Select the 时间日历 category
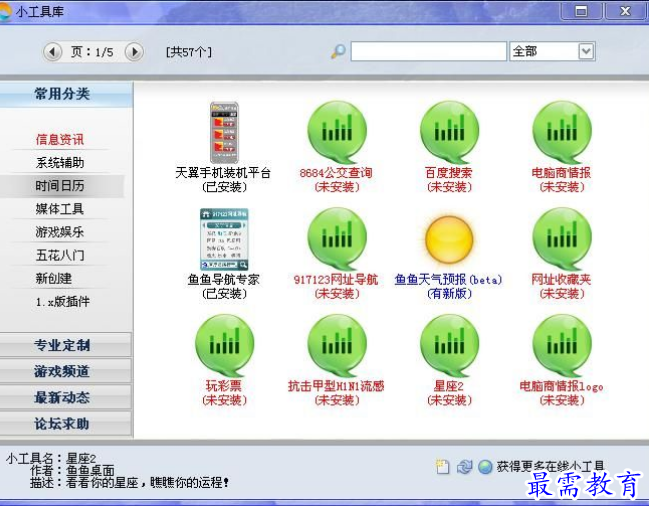 point(60,186)
